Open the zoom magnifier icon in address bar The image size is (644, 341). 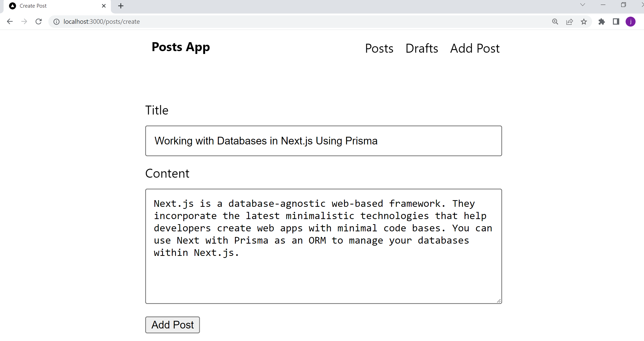555,22
